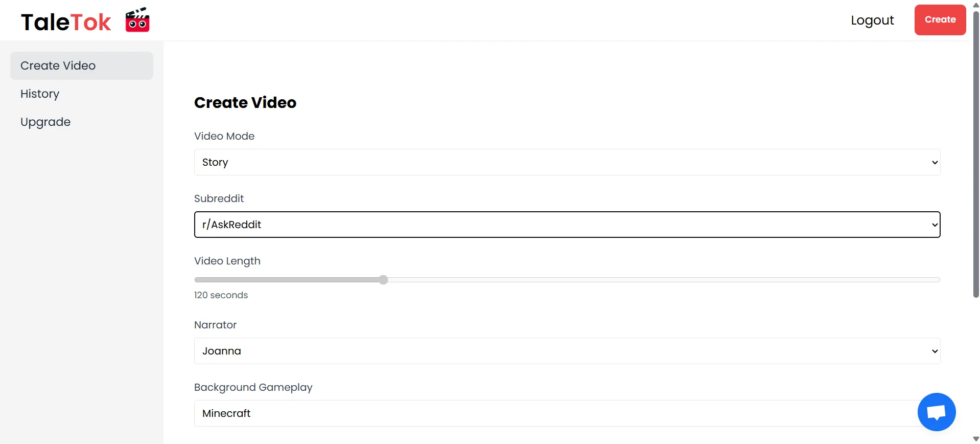Open the Video Mode dropdown

click(567, 162)
